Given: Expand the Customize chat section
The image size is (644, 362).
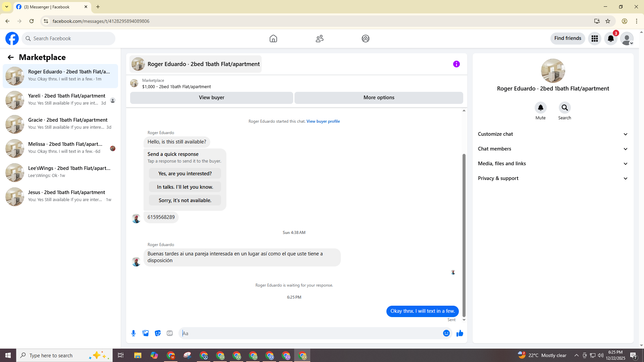Looking at the screenshot, I should click(x=553, y=134).
